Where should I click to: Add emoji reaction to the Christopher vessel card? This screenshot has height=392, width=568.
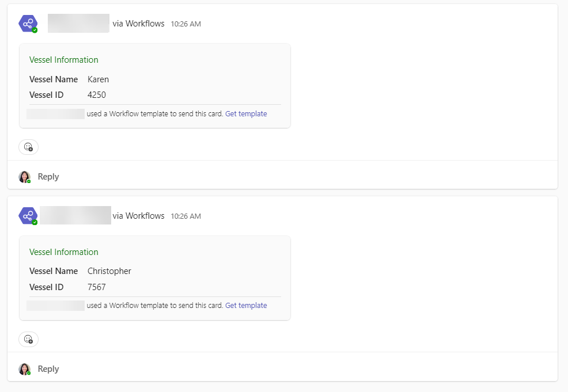pos(28,339)
